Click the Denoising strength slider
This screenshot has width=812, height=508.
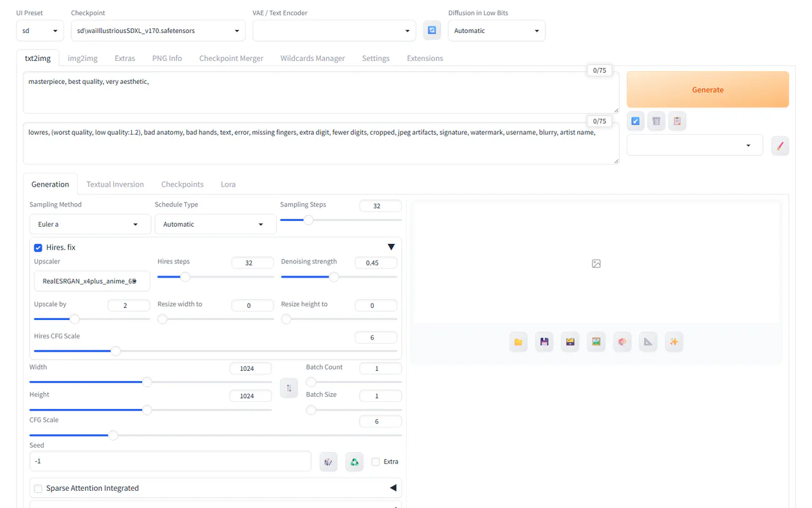(x=339, y=276)
